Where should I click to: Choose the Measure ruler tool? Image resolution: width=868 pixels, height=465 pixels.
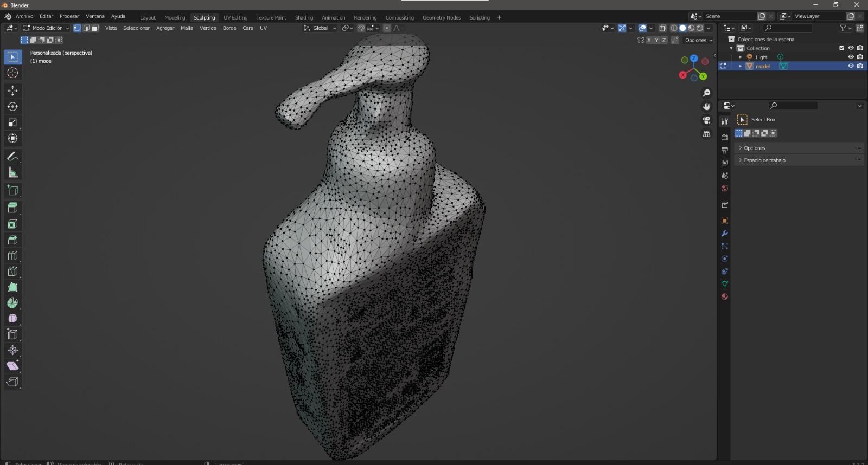(12, 173)
